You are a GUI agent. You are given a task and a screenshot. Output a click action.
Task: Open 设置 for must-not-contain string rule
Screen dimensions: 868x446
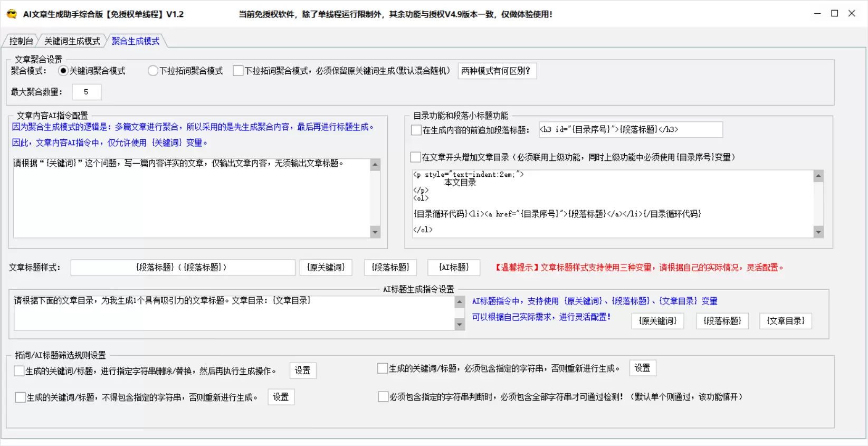[281, 397]
